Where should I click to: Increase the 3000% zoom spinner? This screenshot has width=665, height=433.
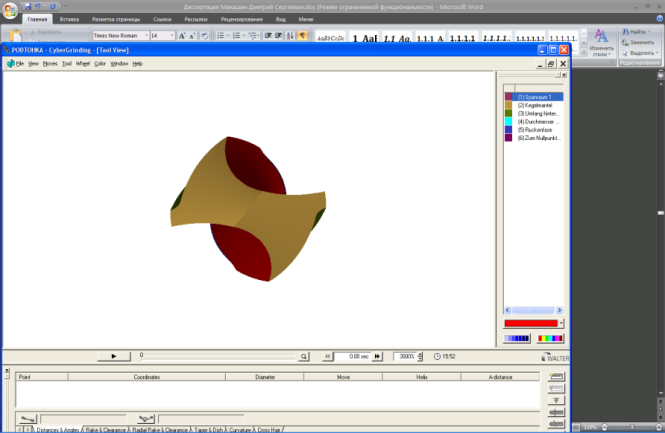420,354
